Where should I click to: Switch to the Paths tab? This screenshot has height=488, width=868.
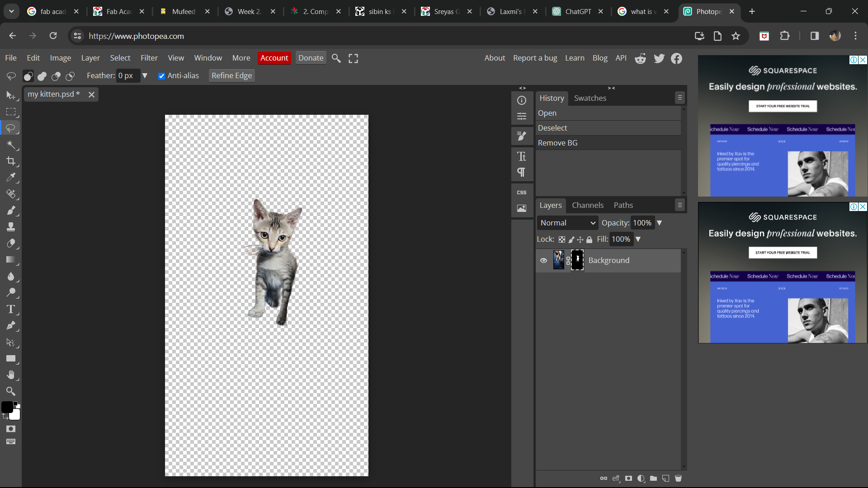click(623, 205)
